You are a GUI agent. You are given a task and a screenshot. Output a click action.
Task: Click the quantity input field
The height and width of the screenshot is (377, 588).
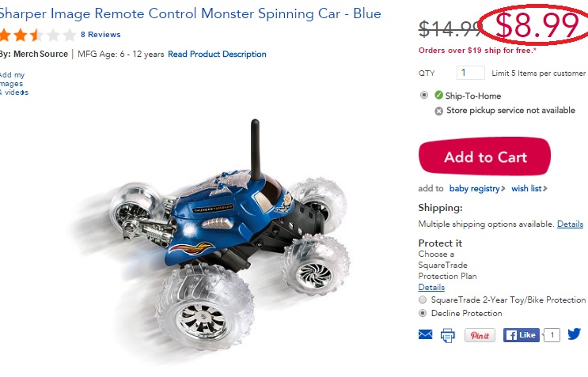[471, 73]
